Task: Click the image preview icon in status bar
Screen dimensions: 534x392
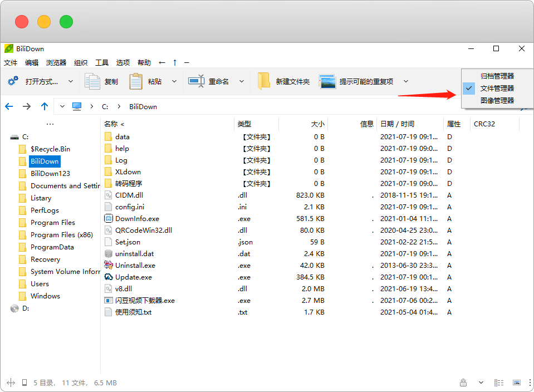Action: coord(517,383)
